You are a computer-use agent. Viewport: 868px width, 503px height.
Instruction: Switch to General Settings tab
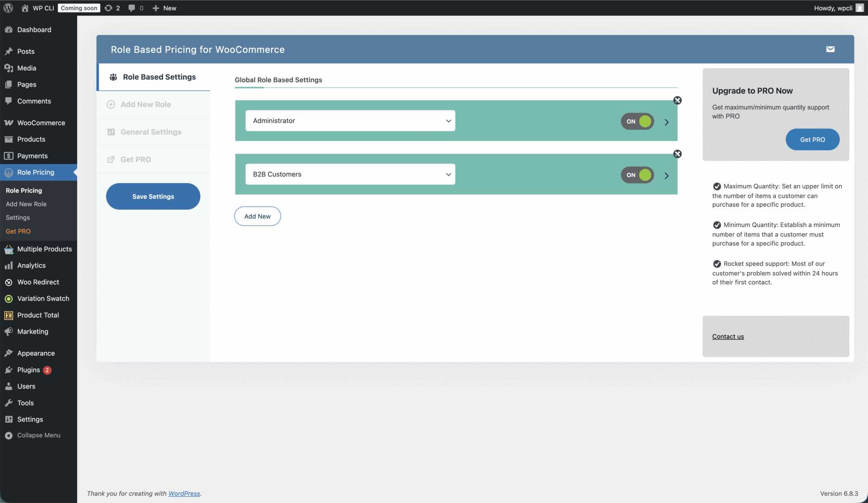point(151,132)
